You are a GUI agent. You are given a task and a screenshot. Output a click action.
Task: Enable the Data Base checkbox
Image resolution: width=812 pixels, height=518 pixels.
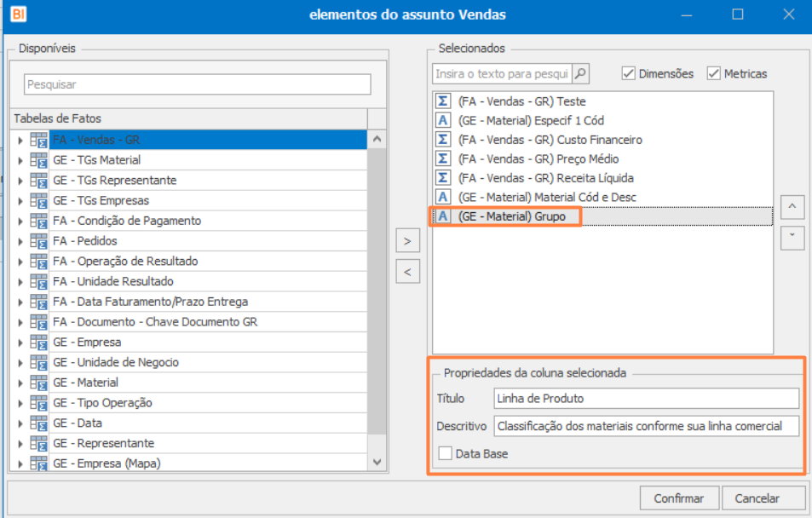tap(445, 454)
